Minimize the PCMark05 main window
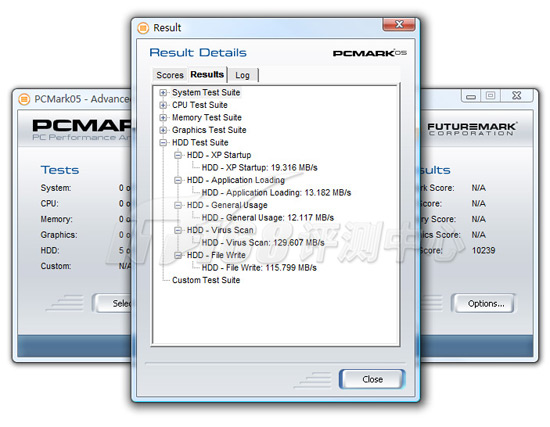The width and height of the screenshot is (550, 427). pos(471,96)
